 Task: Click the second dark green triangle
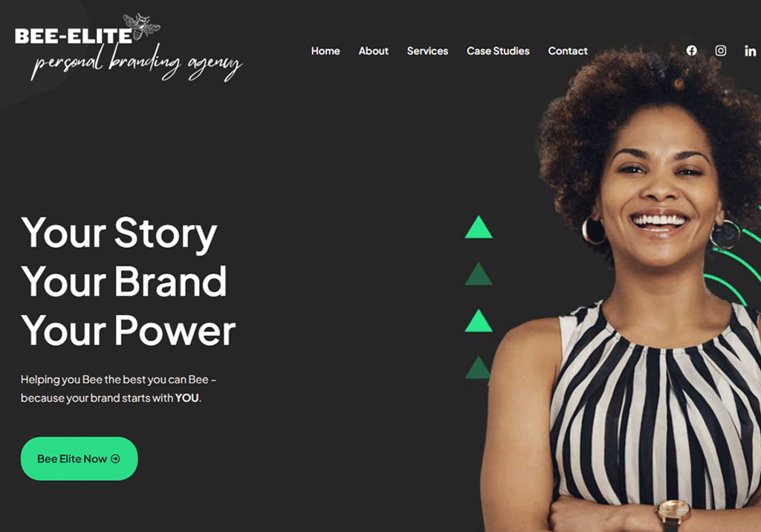tap(479, 273)
